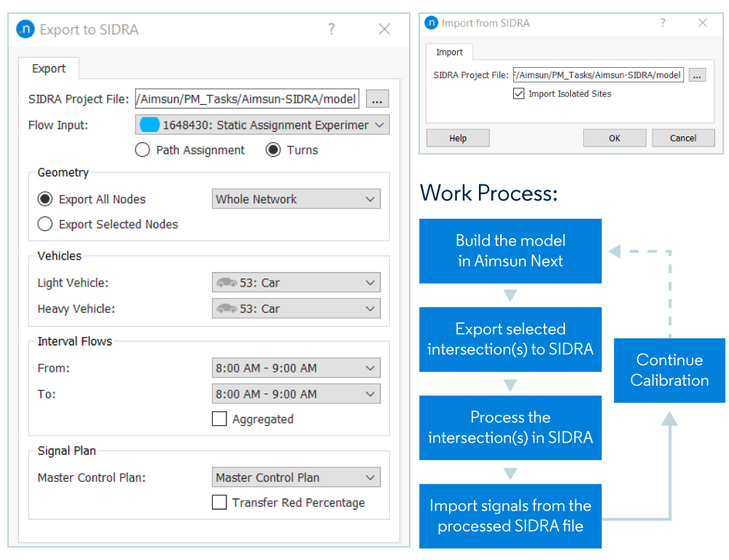This screenshot has height=560, width=729.
Task: Click the Export selected intersection(s) to SIDRA box
Action: pos(510,340)
